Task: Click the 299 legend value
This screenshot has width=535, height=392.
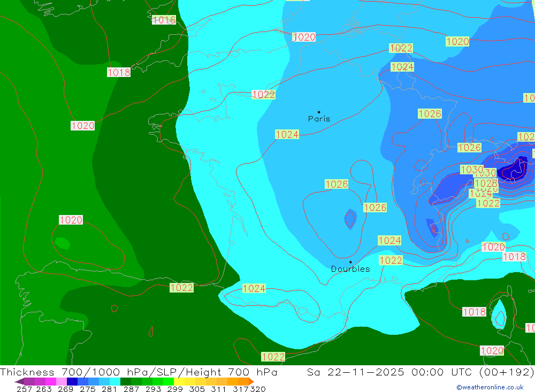Action: click(x=175, y=389)
